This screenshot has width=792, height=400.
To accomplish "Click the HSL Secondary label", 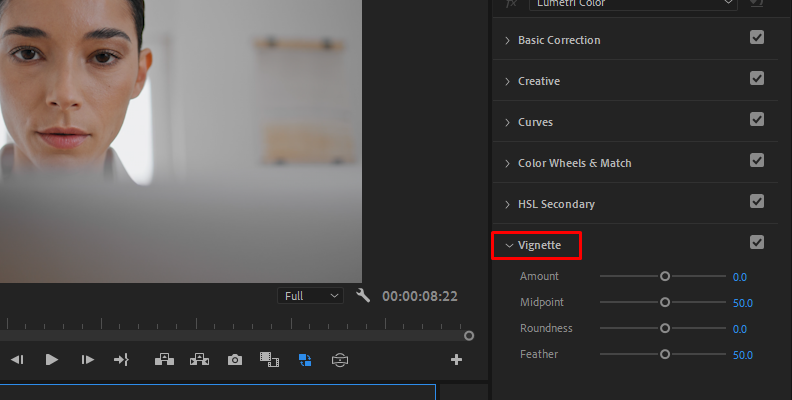I will click(x=556, y=204).
